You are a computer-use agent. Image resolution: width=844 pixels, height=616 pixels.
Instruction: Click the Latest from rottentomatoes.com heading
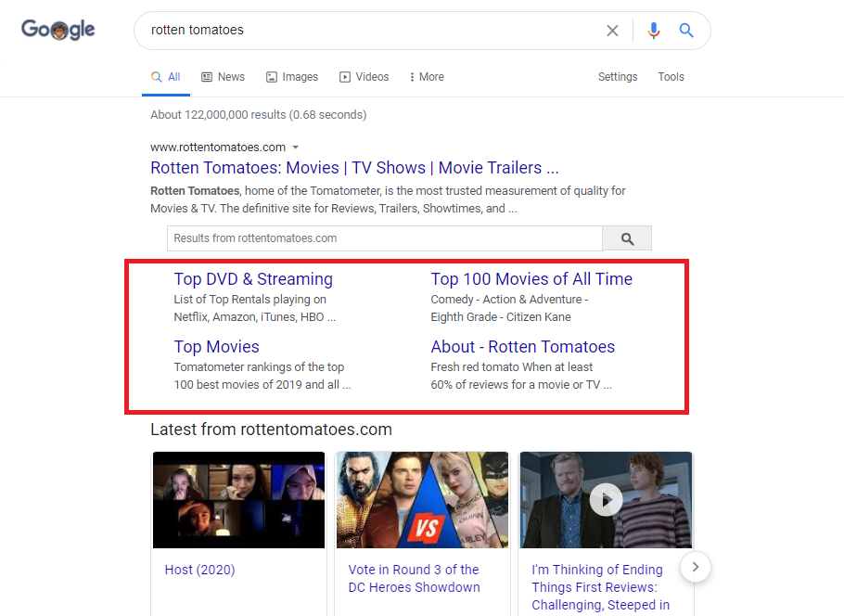[271, 430]
